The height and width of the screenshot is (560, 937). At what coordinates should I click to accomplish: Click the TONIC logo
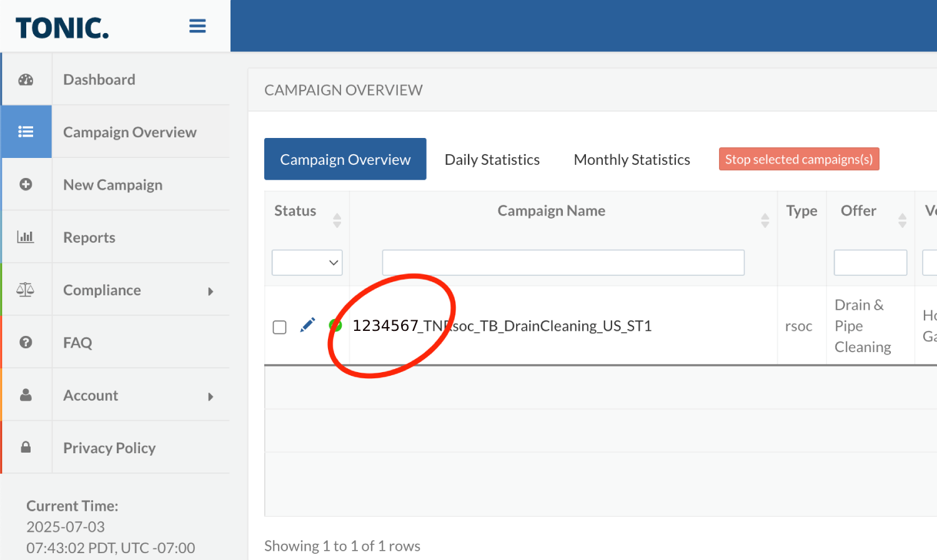[x=62, y=27]
